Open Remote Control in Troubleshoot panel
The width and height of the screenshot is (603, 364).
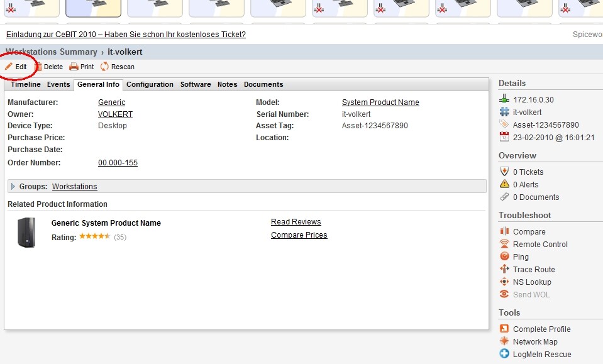click(541, 244)
